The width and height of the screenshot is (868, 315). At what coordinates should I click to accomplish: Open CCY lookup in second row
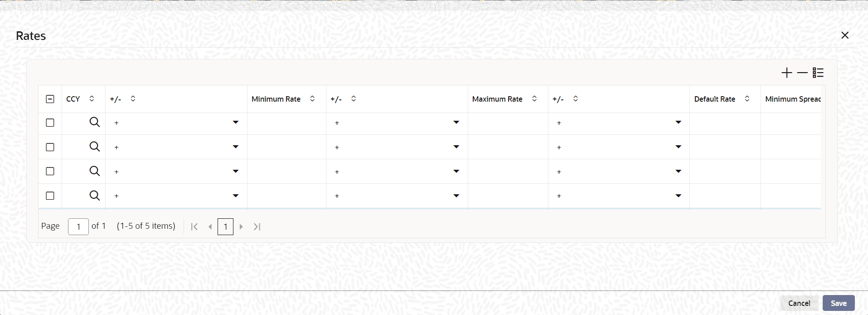tap(94, 147)
